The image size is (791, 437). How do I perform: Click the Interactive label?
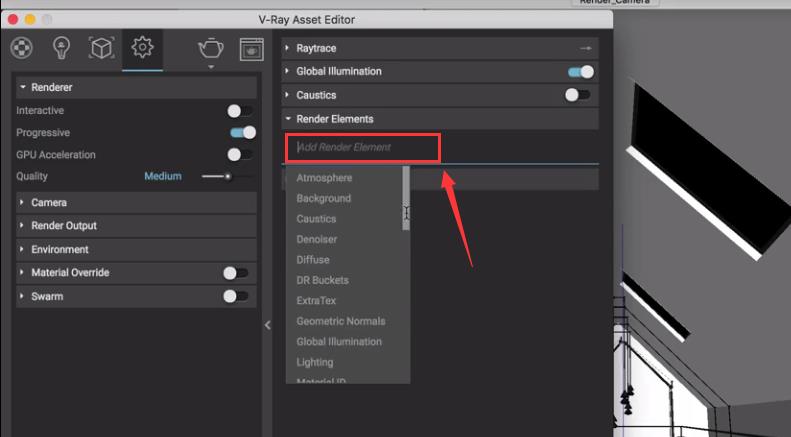[40, 111]
